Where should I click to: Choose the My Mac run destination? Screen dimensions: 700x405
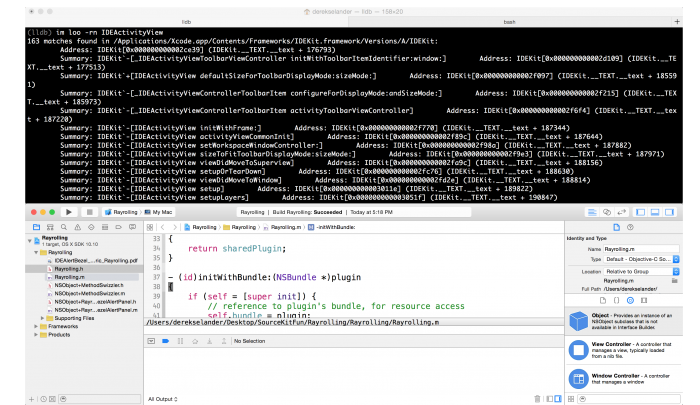[158, 212]
